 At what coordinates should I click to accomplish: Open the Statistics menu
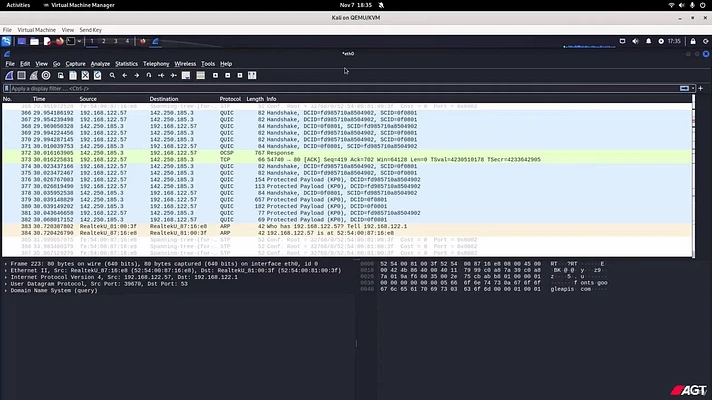click(x=126, y=64)
